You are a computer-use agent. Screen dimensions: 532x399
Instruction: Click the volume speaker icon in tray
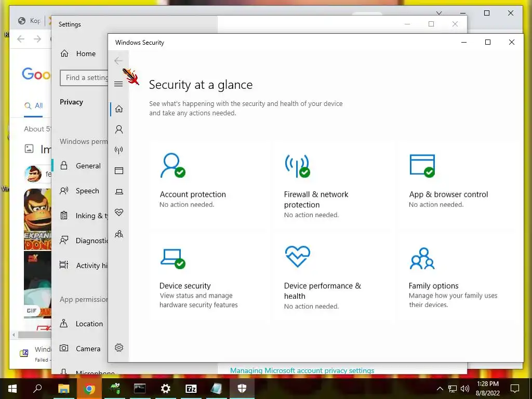pyautogui.click(x=465, y=389)
